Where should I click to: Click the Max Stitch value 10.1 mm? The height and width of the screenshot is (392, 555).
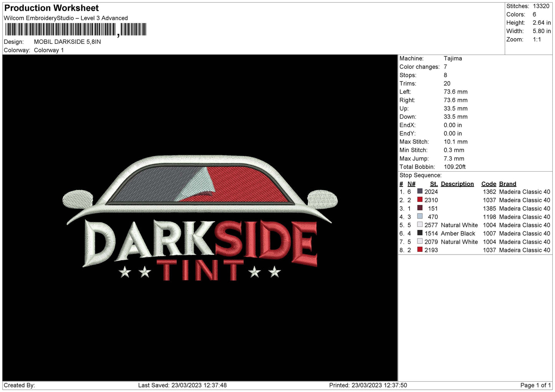pos(456,142)
